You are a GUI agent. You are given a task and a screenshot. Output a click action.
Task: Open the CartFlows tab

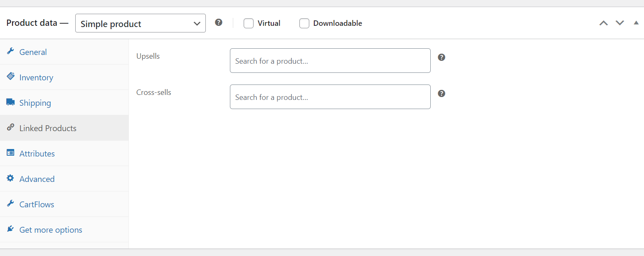click(37, 204)
